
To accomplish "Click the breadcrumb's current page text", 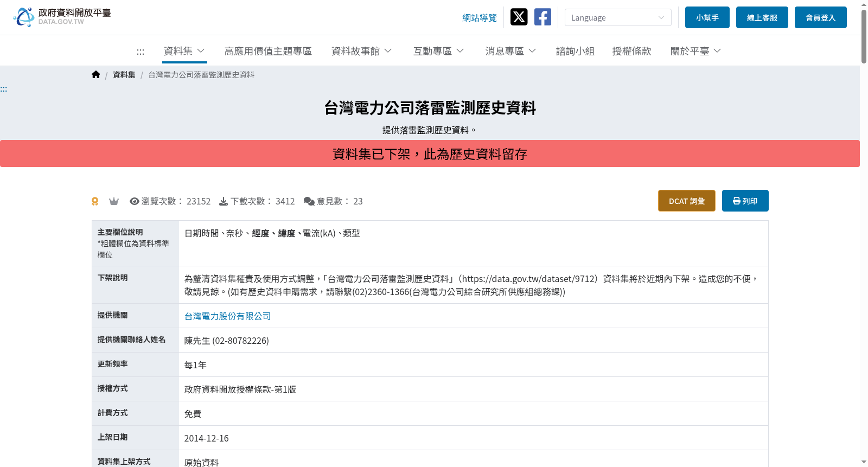I will [201, 75].
